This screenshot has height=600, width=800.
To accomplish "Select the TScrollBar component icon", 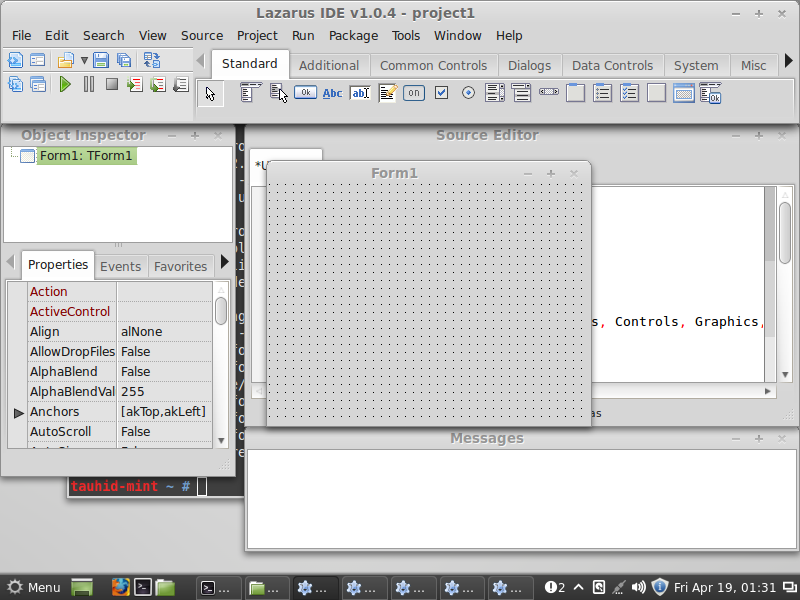I will pyautogui.click(x=548, y=92).
